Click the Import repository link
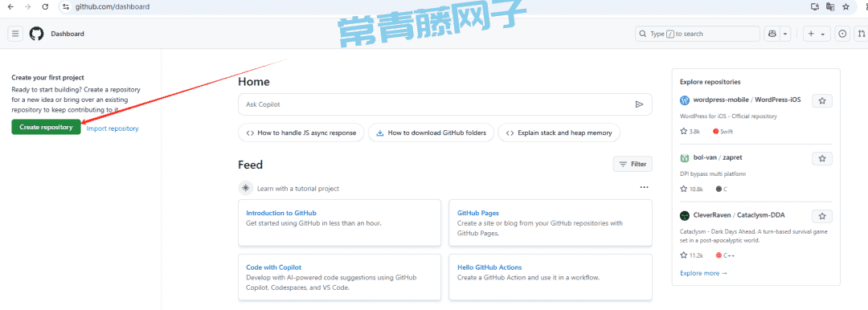The height and width of the screenshot is (310, 868). (113, 128)
